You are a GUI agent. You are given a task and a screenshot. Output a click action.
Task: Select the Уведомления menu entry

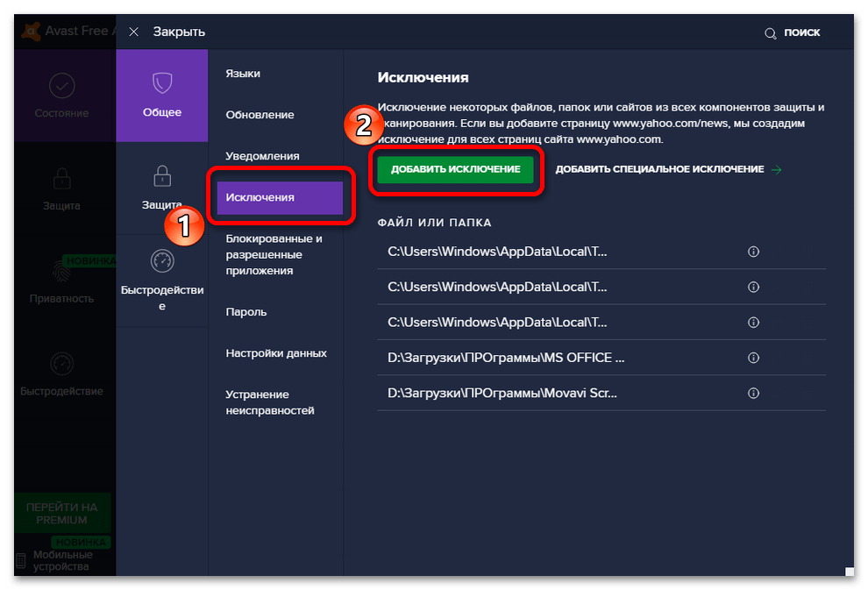tap(262, 156)
